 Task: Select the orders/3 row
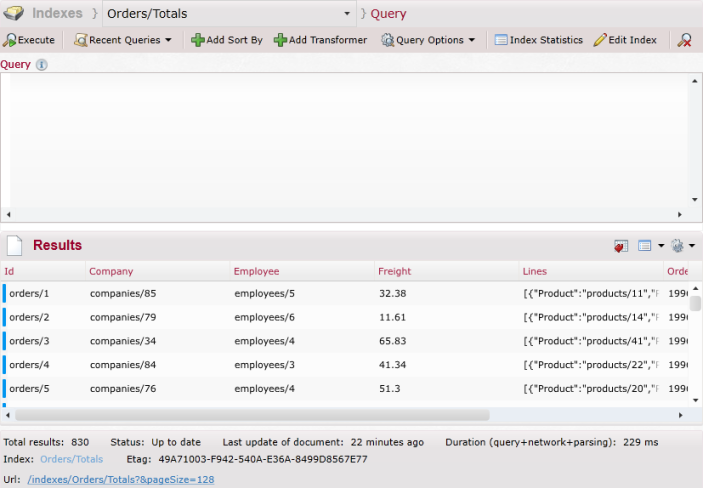(x=344, y=341)
